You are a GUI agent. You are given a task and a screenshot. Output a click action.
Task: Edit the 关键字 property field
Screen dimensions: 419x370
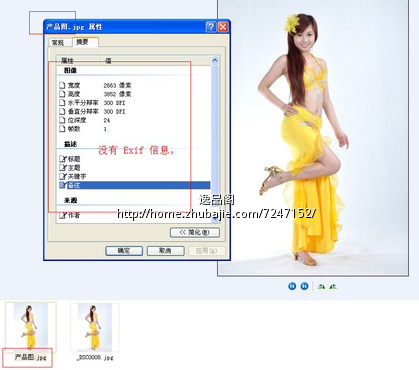(133, 176)
